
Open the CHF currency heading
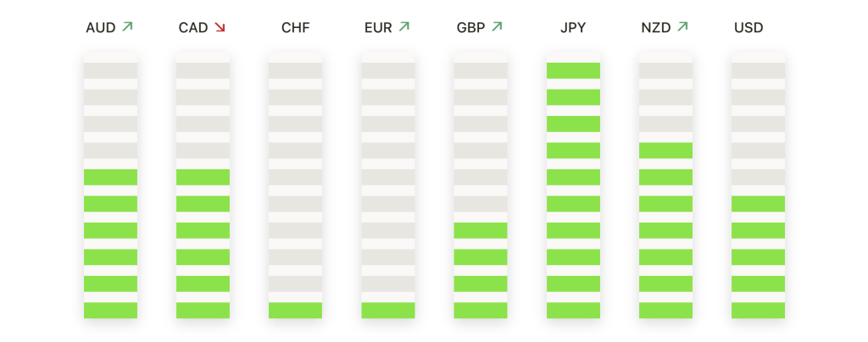(x=296, y=28)
